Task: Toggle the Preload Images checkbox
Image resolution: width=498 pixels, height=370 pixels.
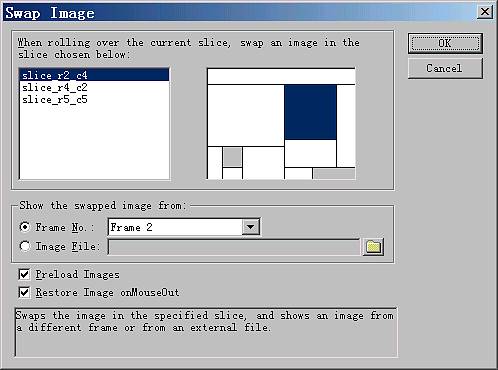Action: click(x=24, y=274)
